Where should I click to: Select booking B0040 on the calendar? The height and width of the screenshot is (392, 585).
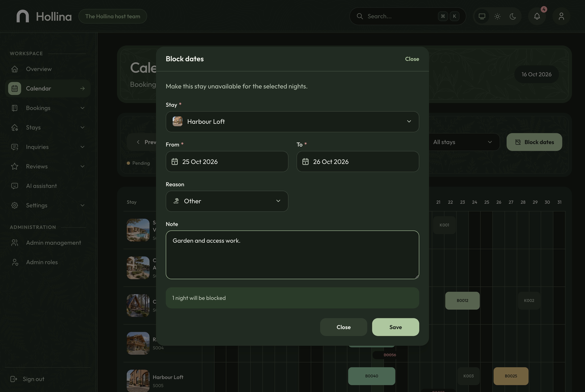[x=372, y=376]
